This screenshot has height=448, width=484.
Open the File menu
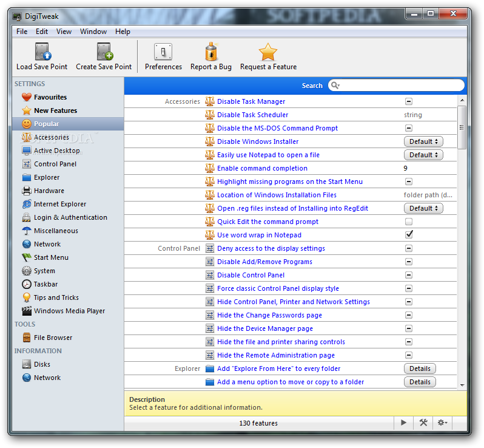pyautogui.click(x=22, y=32)
